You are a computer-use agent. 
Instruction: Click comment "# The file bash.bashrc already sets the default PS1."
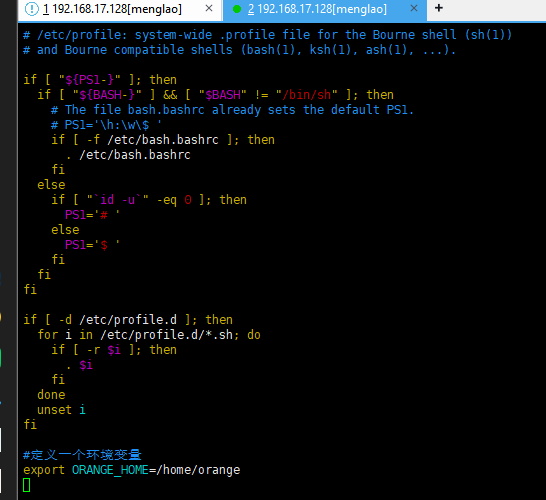tap(232, 110)
